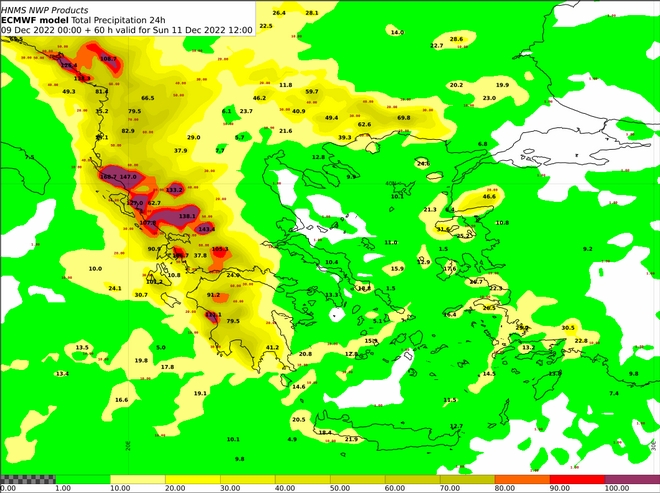Viewport: 660px width, 493px height.
Task: Pick the pale yellow 10.00 legend swatch
Action: pyautogui.click(x=137, y=479)
